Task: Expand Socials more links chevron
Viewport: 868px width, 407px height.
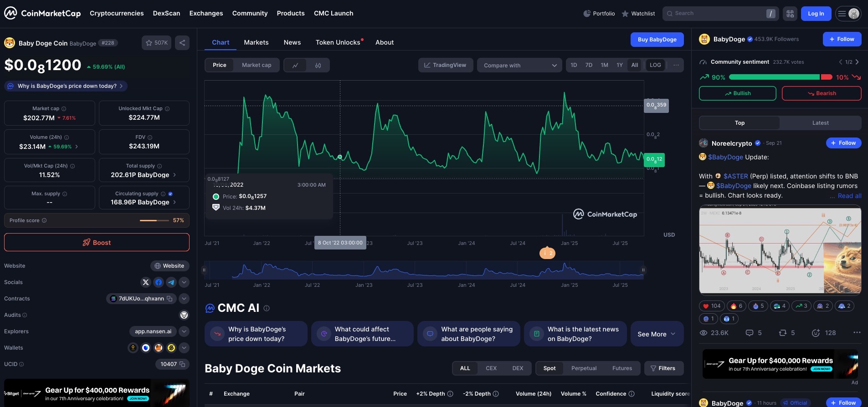Action: pyautogui.click(x=184, y=282)
